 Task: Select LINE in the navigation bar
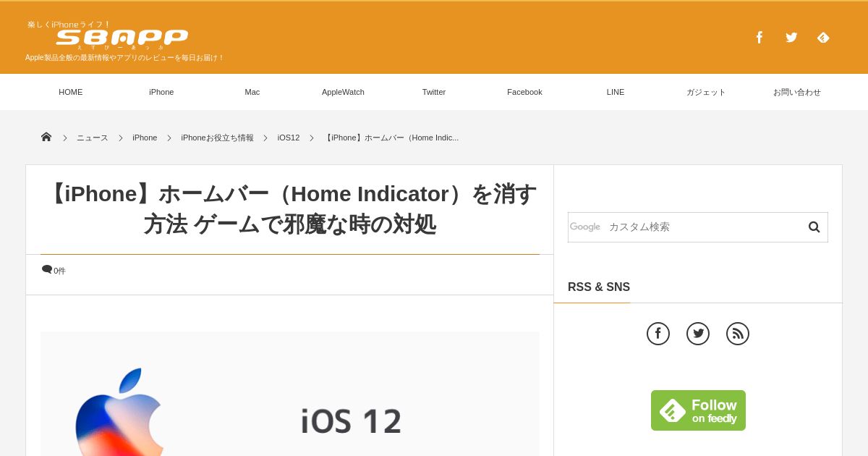click(616, 92)
